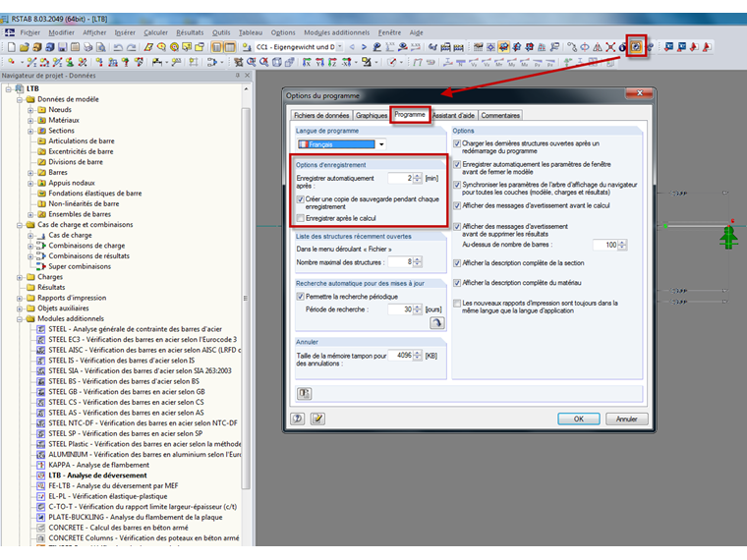Viewport: 747px width, 560px height.
Task: Expand the Charges tree node
Action: point(20,277)
